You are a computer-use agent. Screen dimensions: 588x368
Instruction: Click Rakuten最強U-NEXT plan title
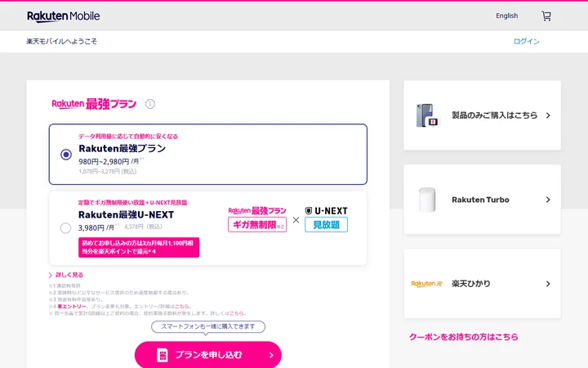tap(126, 215)
